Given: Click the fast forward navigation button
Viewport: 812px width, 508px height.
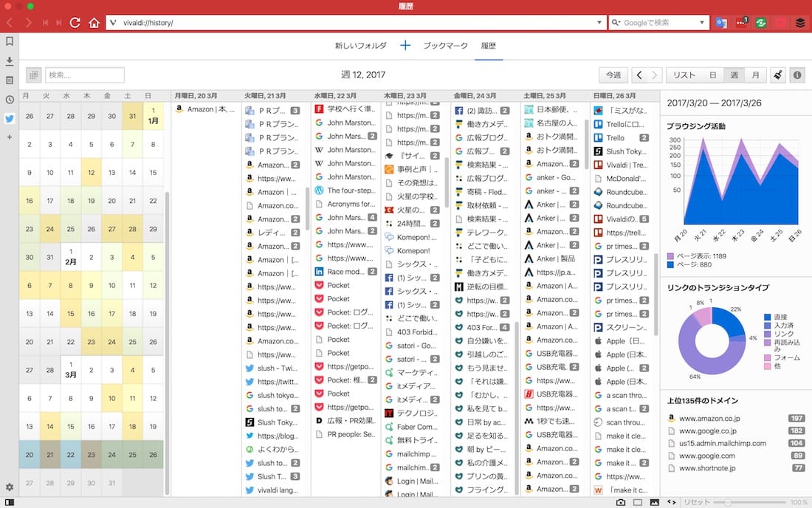Looking at the screenshot, I should click(x=59, y=23).
